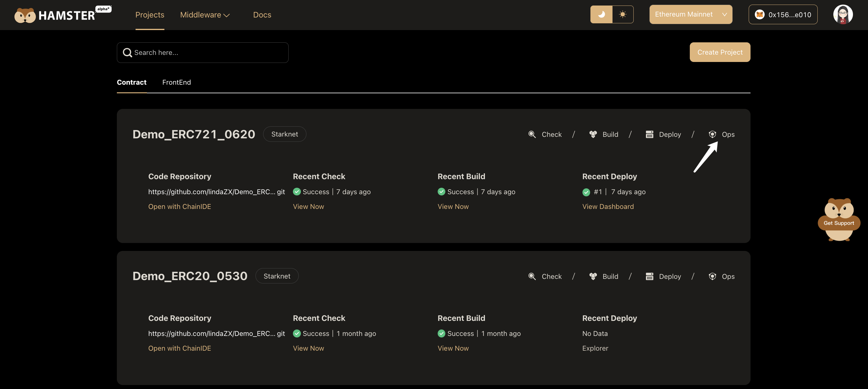
Task: Open the Demo_ERC20_0530 project title
Action: coord(190,276)
